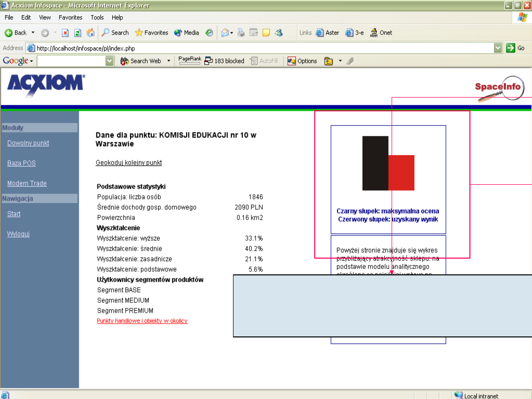The height and width of the screenshot is (399, 532).
Task: Expand the address bar dropdown
Action: [498, 48]
